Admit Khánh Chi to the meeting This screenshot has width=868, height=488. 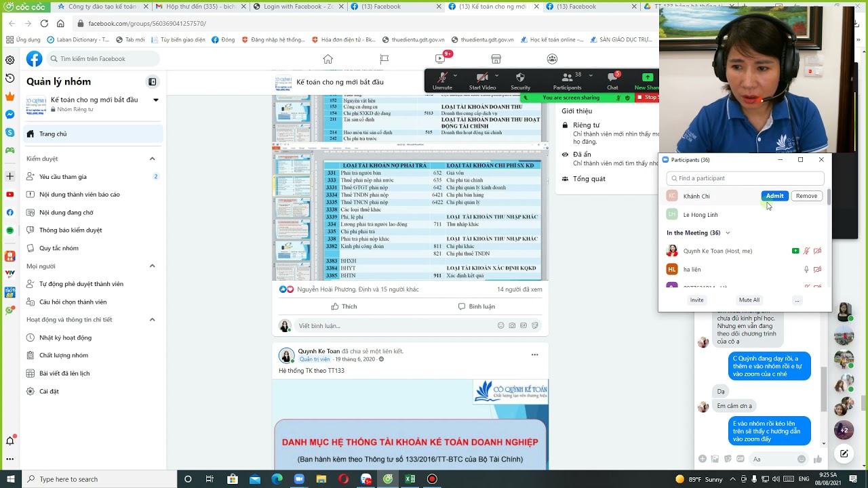tap(774, 196)
